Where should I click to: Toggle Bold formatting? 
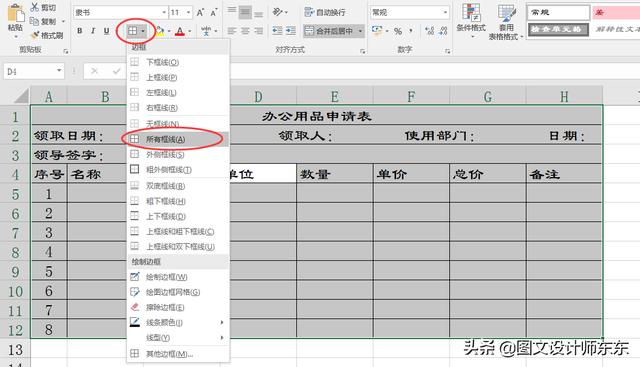80,31
